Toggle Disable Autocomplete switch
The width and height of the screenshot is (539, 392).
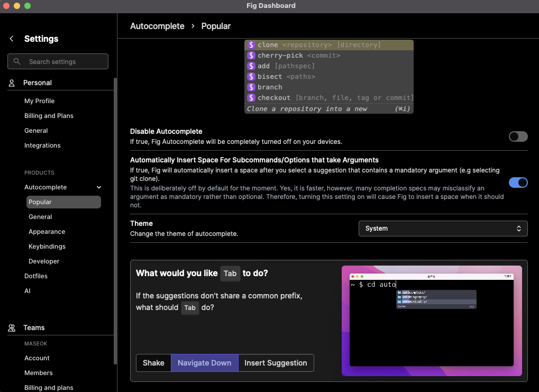click(x=518, y=136)
